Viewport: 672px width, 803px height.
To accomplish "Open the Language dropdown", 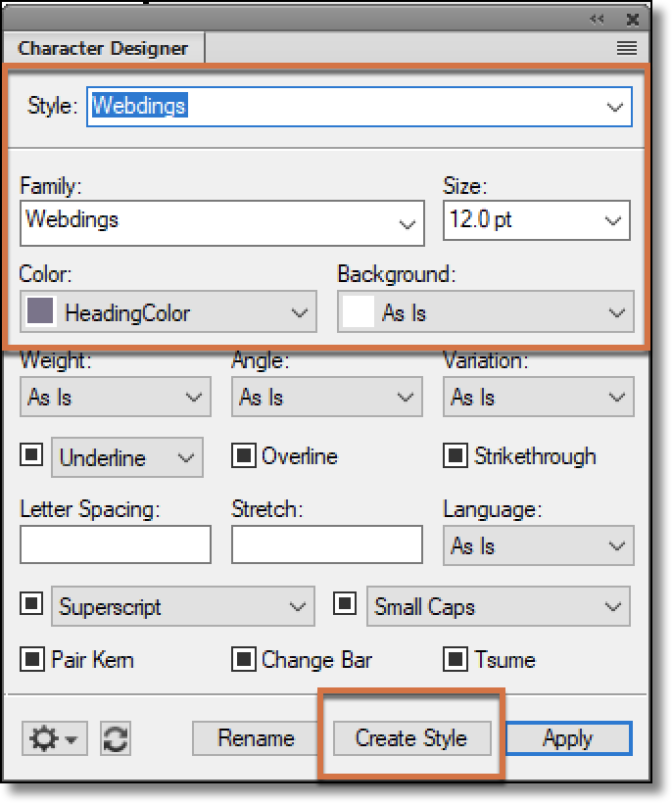I will (539, 545).
